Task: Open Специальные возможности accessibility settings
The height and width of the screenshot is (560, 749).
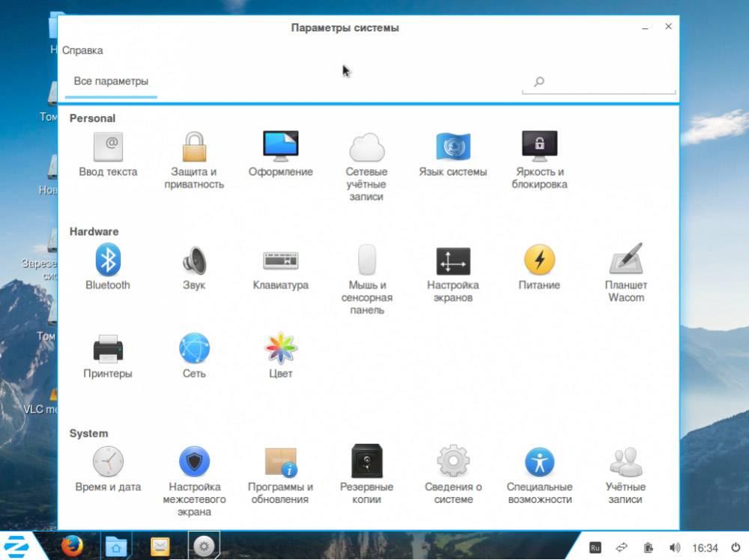Action: click(x=539, y=463)
